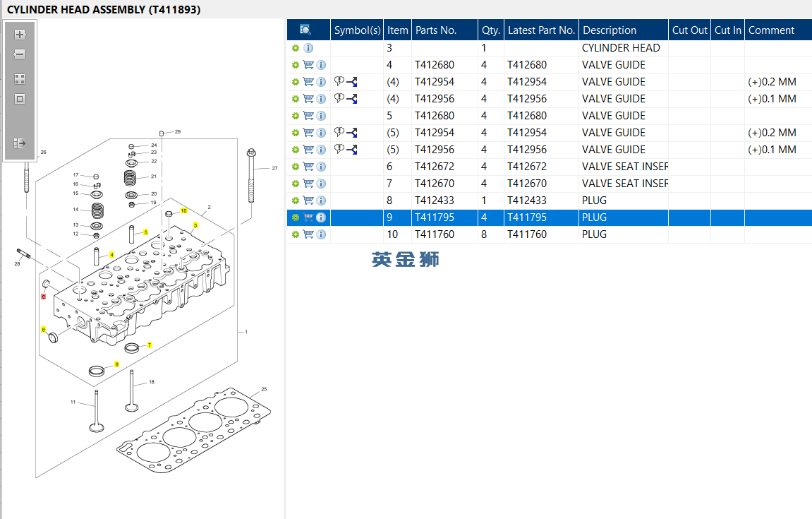The width and height of the screenshot is (812, 519).
Task: Open info for item 3 CYLINDER HEAD
Action: pyautogui.click(x=308, y=48)
